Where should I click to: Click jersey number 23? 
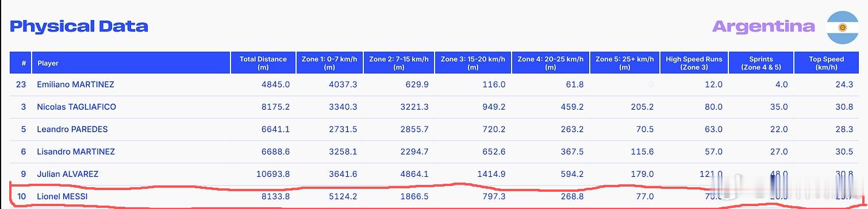pos(21,84)
